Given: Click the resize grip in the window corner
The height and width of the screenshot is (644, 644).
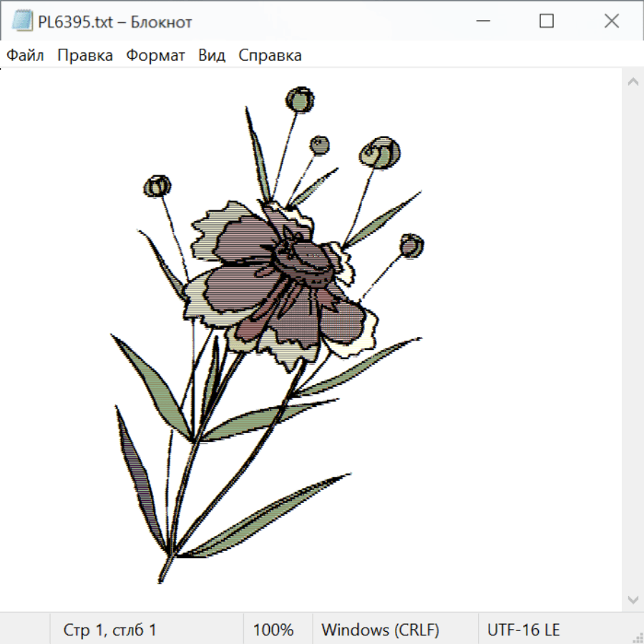Looking at the screenshot, I should click(x=638, y=638).
